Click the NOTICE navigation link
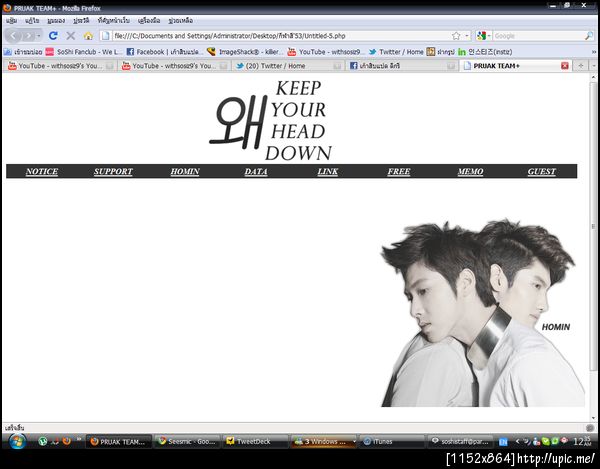This screenshot has width=600, height=469. click(42, 171)
